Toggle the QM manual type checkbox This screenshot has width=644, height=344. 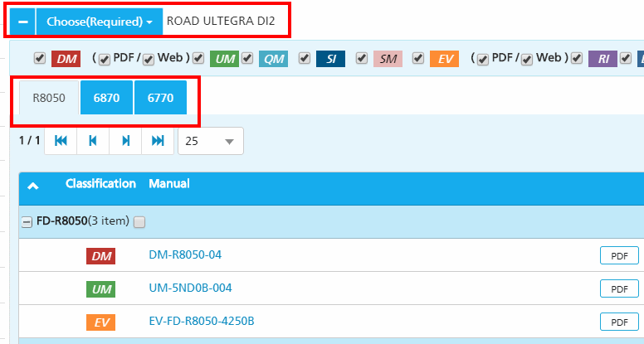(x=247, y=58)
